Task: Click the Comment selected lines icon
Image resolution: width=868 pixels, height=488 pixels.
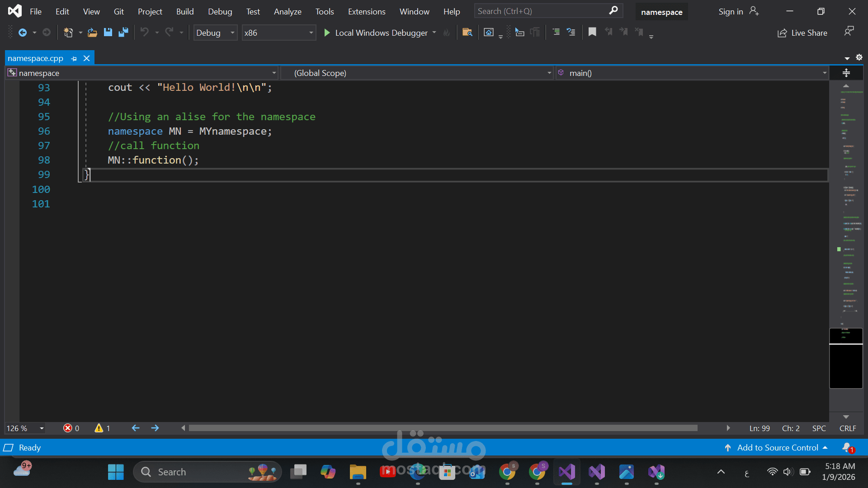Action: tap(556, 33)
